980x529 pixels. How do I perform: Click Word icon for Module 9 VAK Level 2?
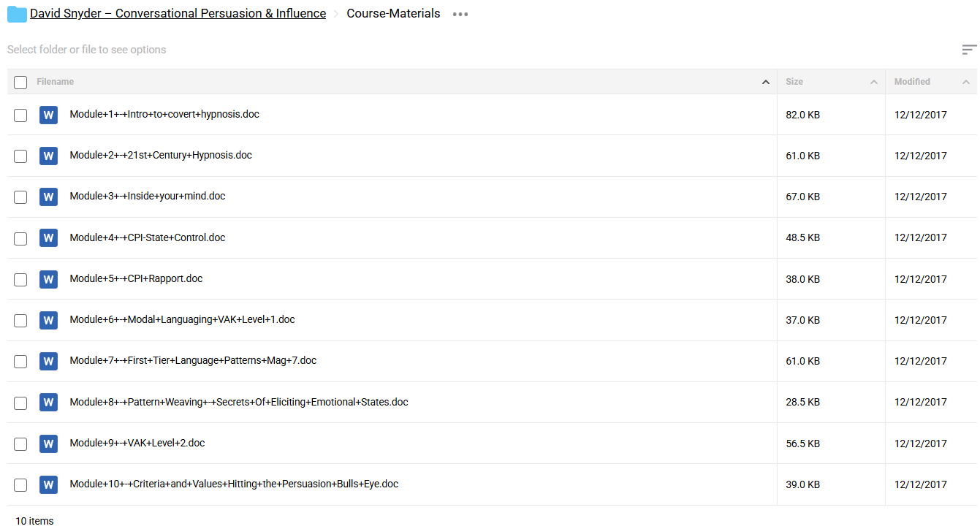click(48, 444)
